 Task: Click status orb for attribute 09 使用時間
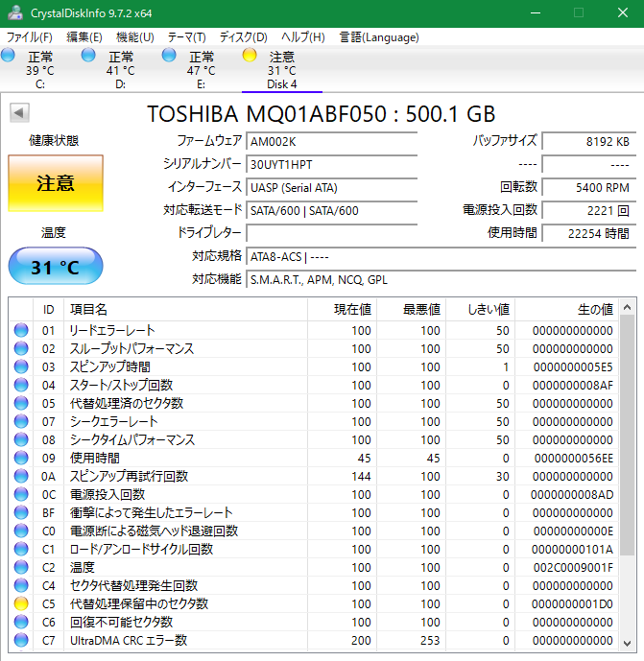21,458
